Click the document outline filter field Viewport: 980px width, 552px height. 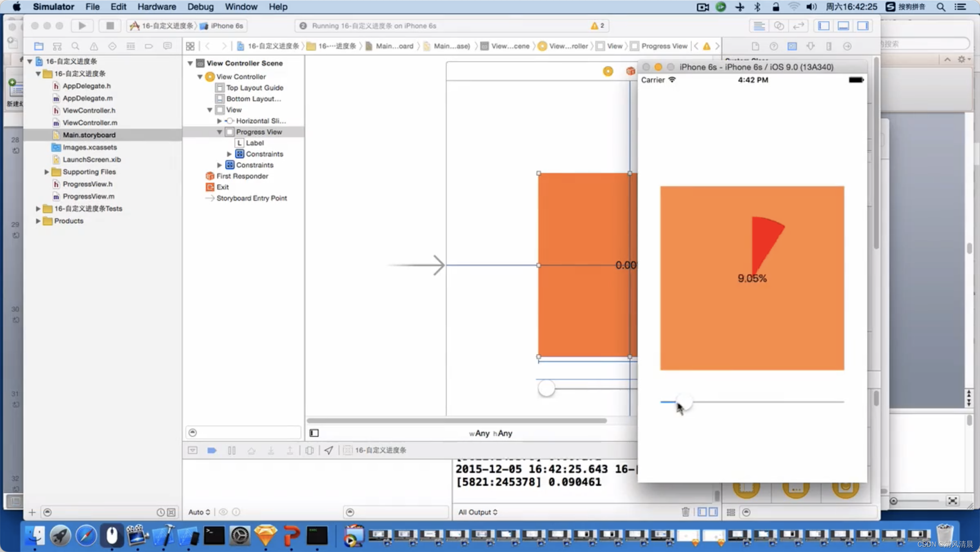[243, 432]
